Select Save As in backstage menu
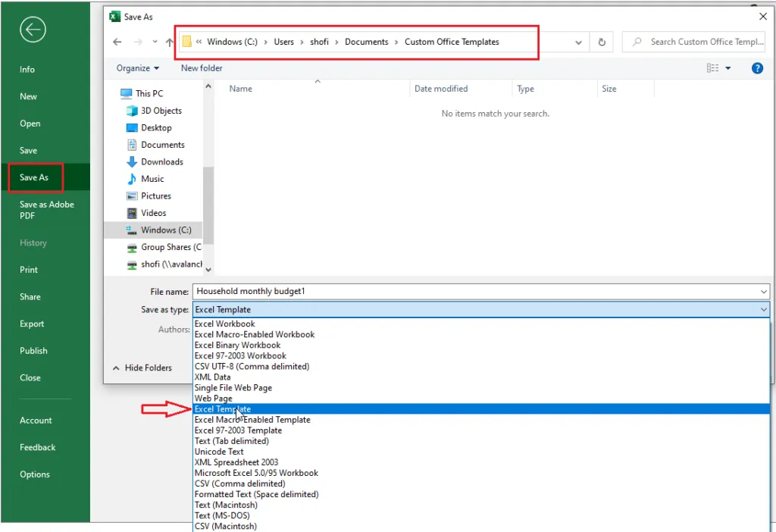The width and height of the screenshot is (776, 532). [34, 177]
